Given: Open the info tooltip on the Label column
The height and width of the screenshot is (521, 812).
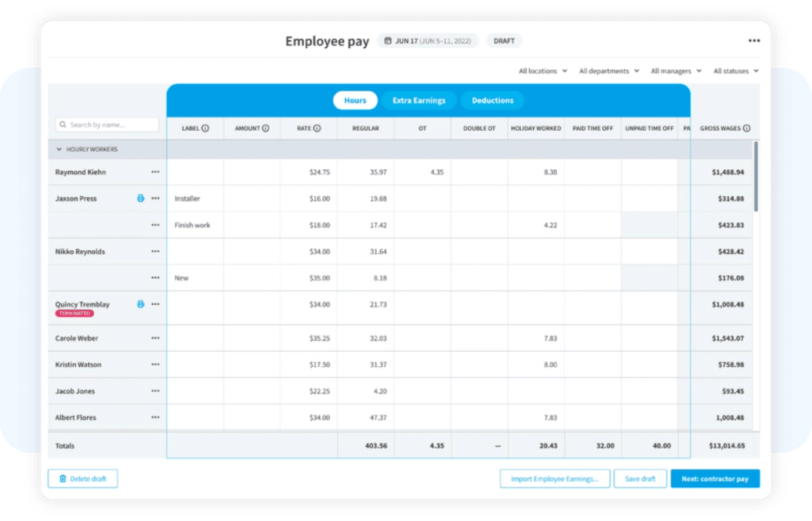Looking at the screenshot, I should pos(207,128).
